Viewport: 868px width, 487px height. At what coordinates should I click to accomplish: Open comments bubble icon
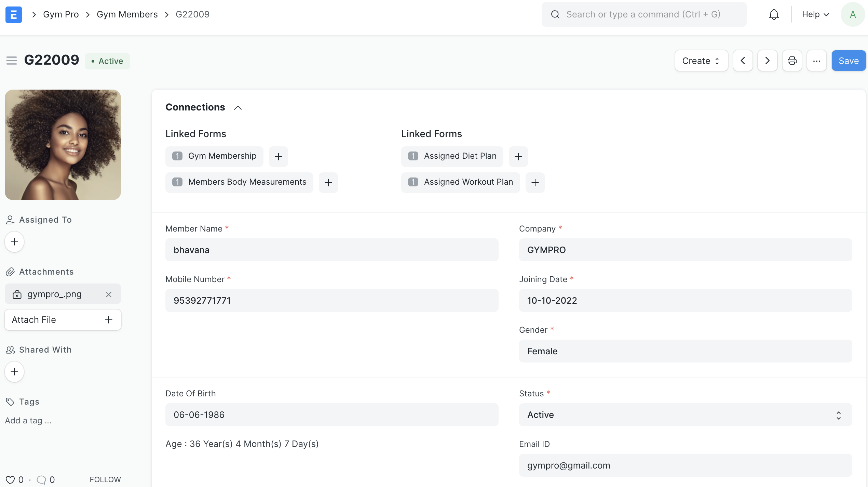pos(41,480)
